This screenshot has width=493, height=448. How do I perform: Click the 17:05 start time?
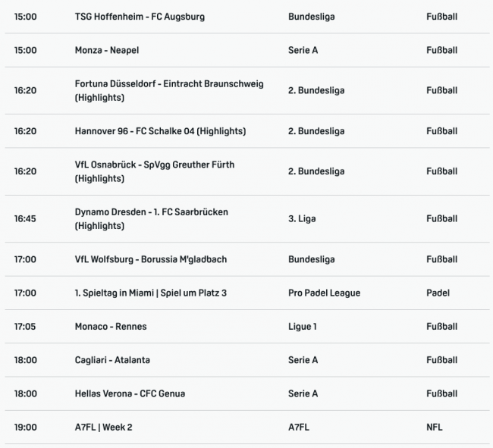25,327
